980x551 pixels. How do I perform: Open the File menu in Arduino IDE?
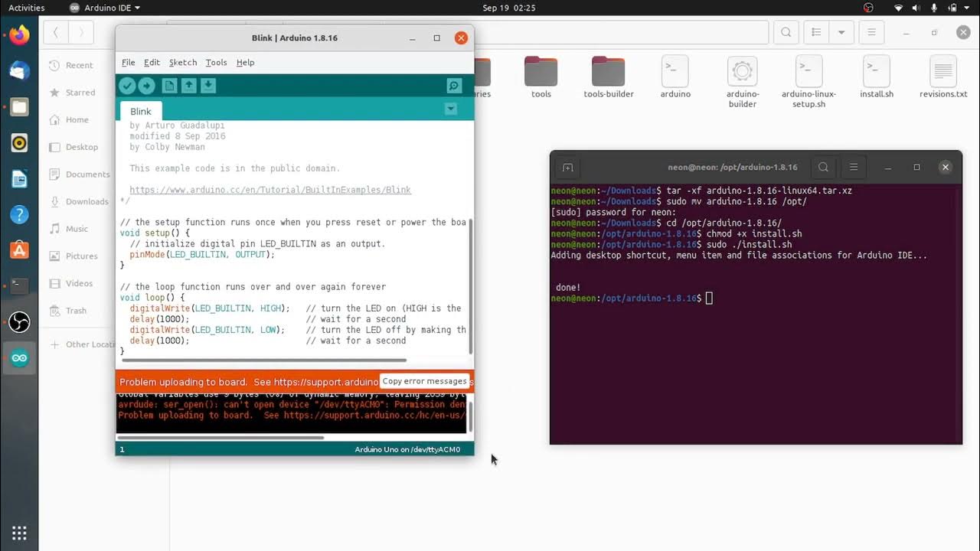coord(128,63)
